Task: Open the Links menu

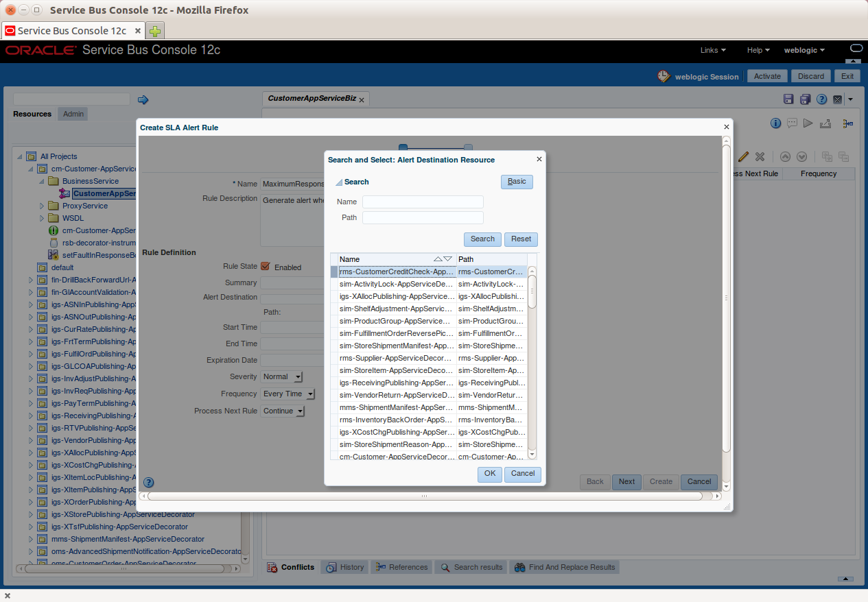Action: (x=713, y=50)
